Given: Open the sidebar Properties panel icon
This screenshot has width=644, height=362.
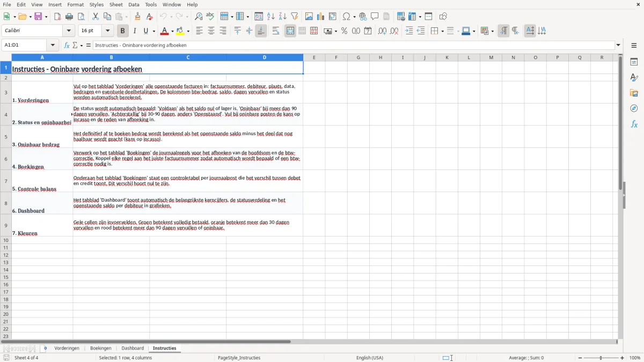Looking at the screenshot, I should tap(634, 62).
